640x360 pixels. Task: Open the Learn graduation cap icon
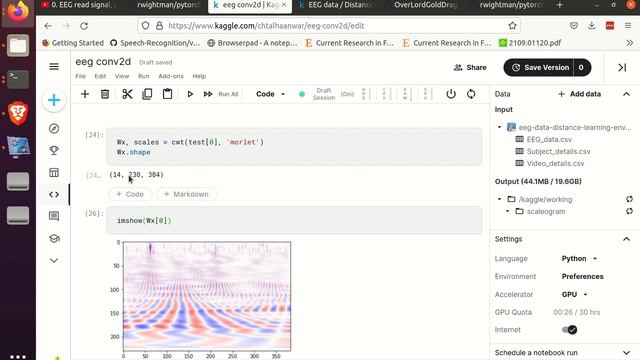54,238
